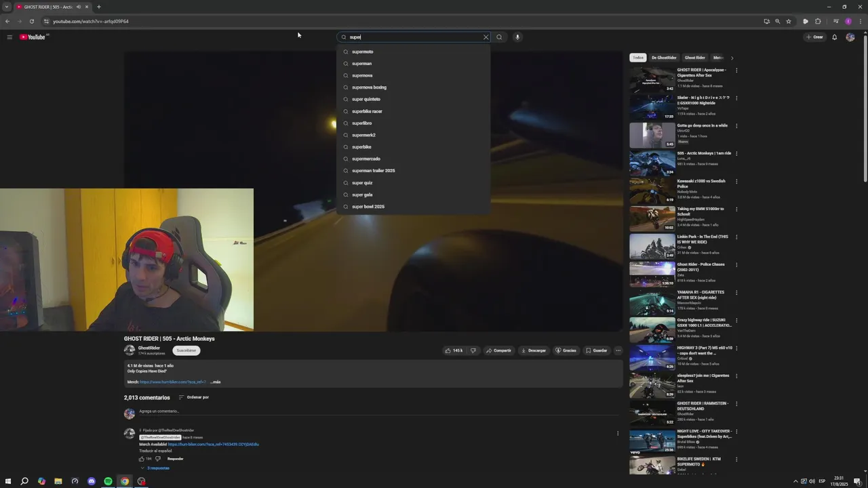Go back in browser history
Image resolution: width=868 pixels, height=488 pixels.
click(7, 21)
